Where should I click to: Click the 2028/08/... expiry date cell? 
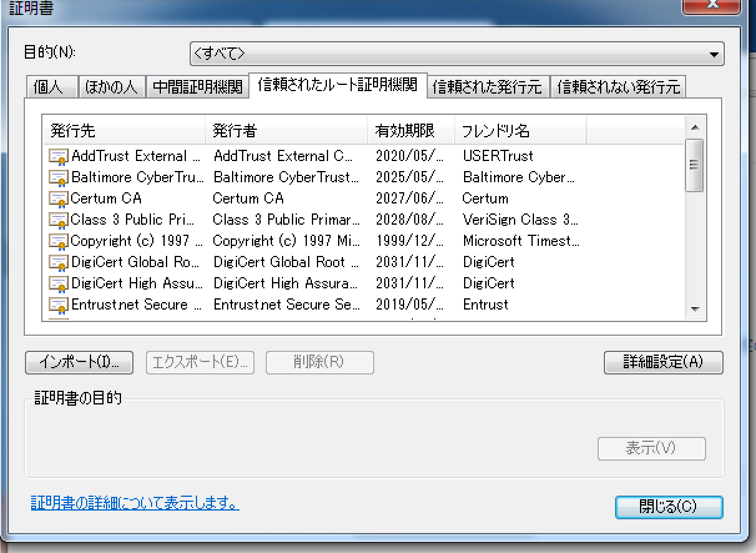(410, 220)
